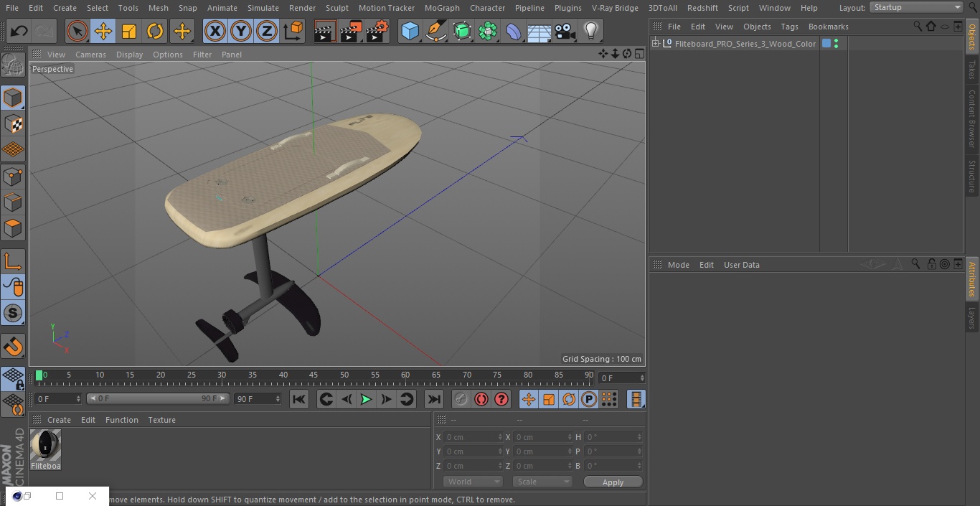This screenshot has height=506, width=980.
Task: Open the Layout Startup dropdown
Action: [917, 7]
